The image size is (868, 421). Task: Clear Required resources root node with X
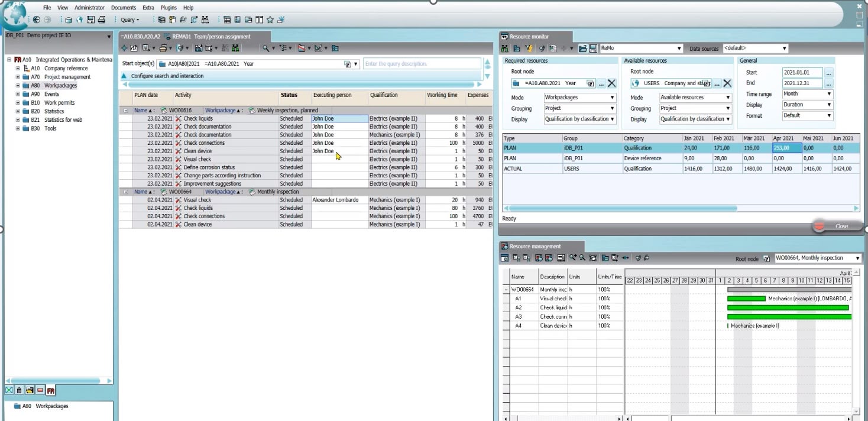coord(611,83)
